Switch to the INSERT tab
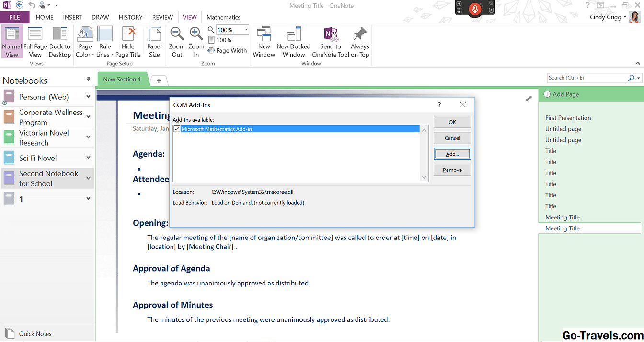The width and height of the screenshot is (644, 342). tap(72, 17)
